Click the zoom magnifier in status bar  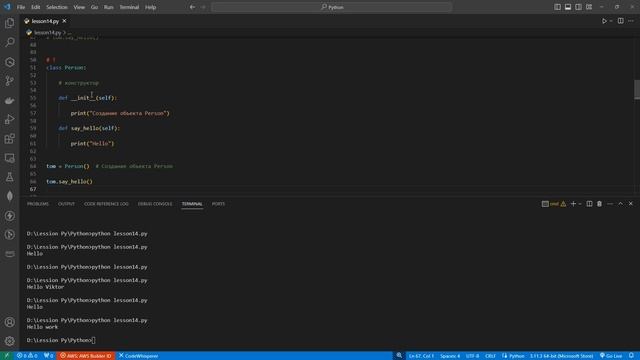tap(399, 356)
